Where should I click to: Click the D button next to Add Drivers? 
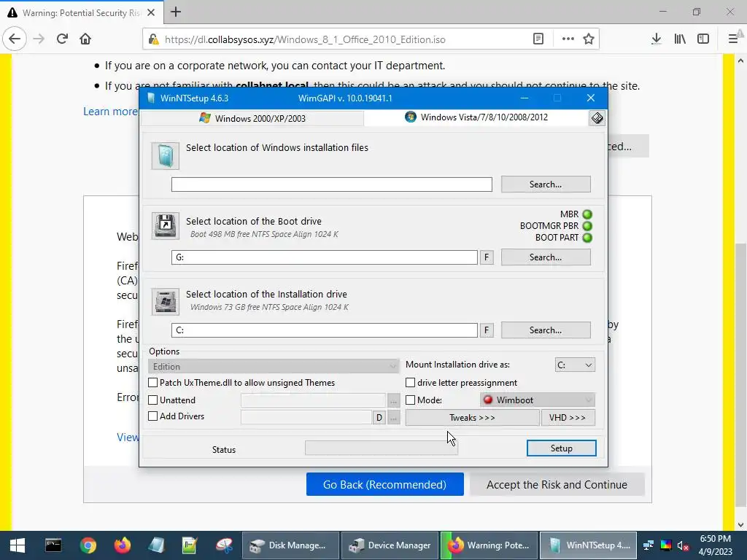coord(379,418)
